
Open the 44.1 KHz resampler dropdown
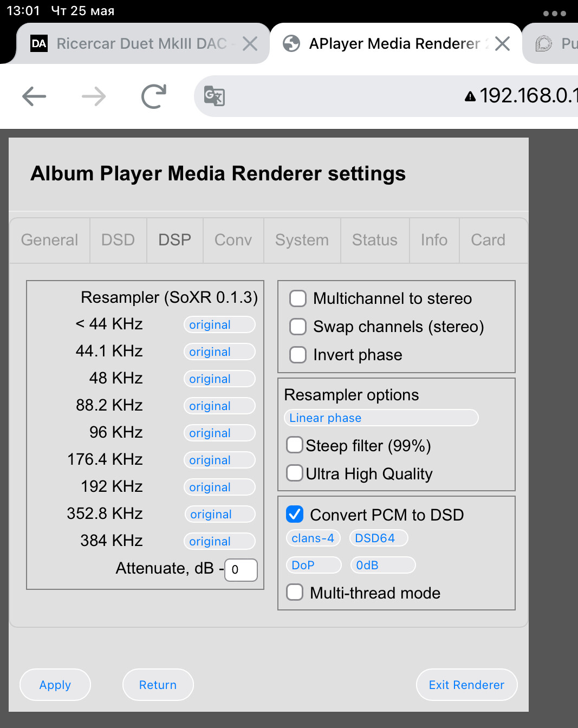pos(219,352)
